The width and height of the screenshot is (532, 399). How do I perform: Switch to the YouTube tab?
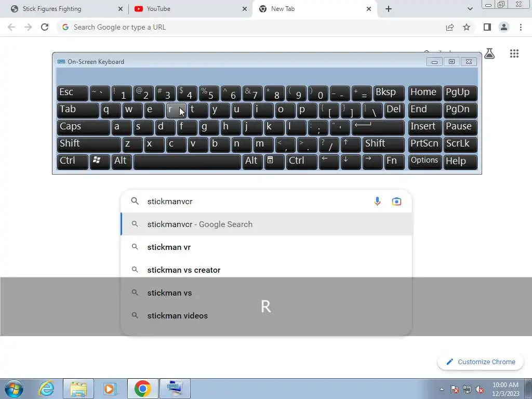[191, 9]
